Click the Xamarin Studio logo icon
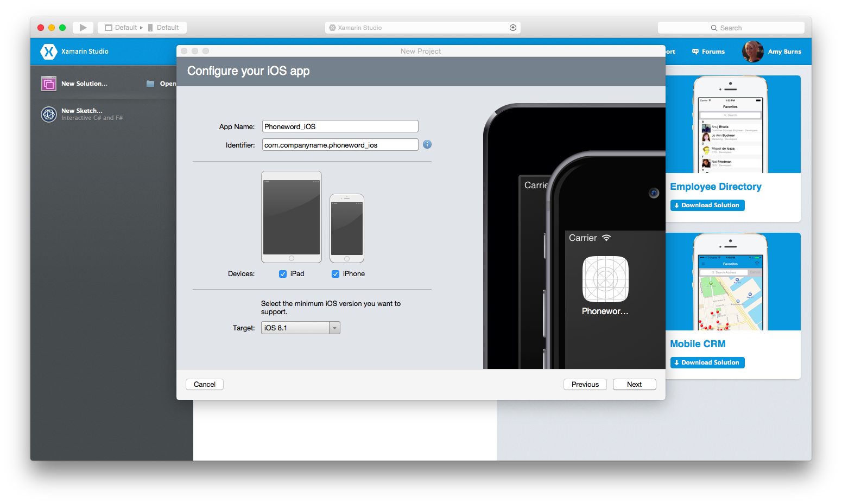Viewport: 842px width, 504px height. (x=49, y=52)
